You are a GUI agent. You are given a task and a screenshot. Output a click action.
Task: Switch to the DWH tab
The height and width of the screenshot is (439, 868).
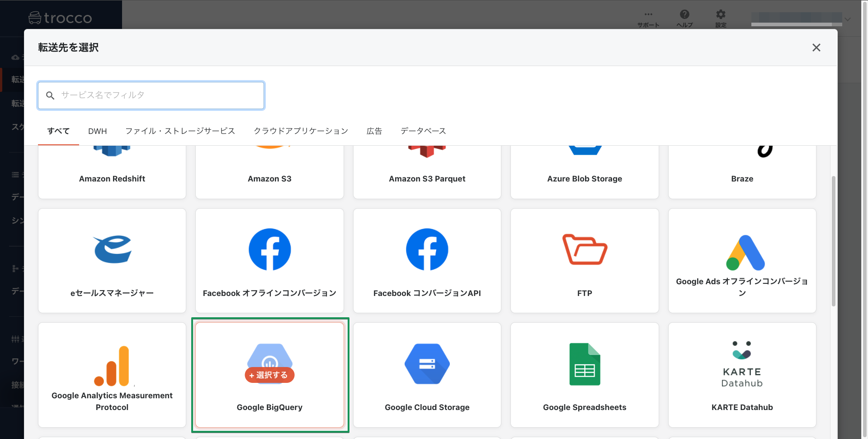tap(98, 131)
